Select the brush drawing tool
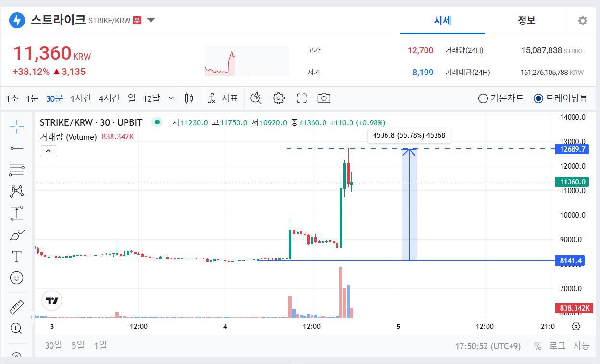The width and height of the screenshot is (600, 364). (x=17, y=235)
